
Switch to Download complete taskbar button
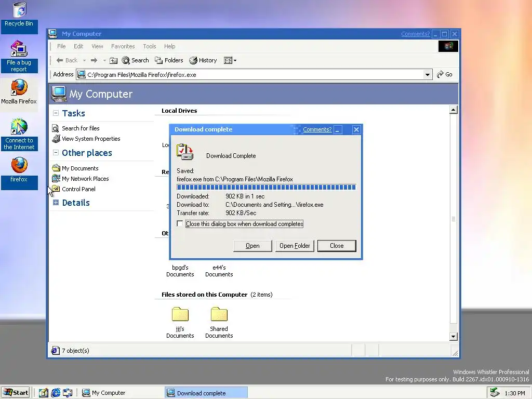206,393
